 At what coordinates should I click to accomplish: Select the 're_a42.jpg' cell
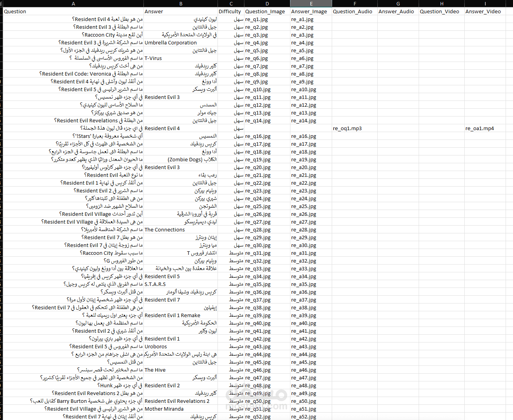click(311, 339)
